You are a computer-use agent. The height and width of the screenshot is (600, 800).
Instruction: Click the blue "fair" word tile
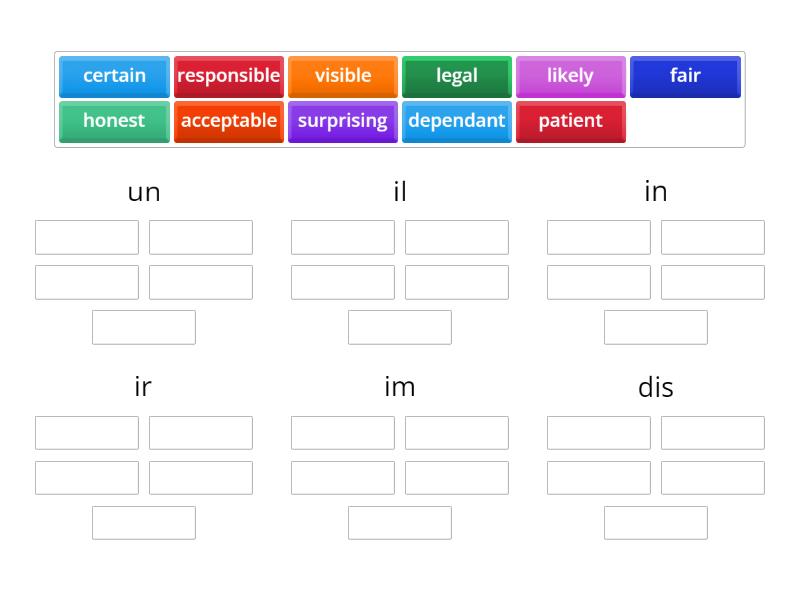pyautogui.click(x=684, y=76)
